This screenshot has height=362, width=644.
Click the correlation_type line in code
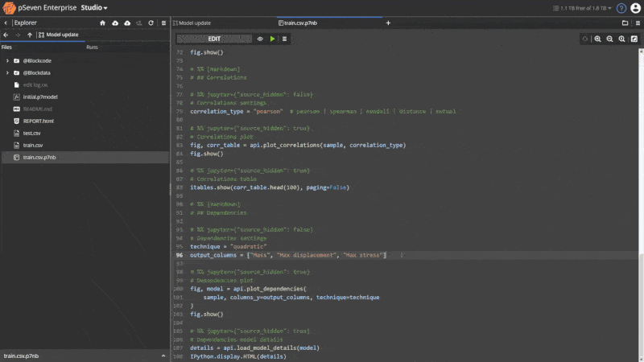click(323, 111)
